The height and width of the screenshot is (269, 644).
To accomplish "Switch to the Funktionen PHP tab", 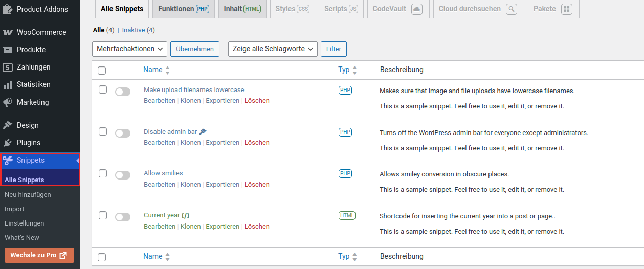I will [x=183, y=9].
